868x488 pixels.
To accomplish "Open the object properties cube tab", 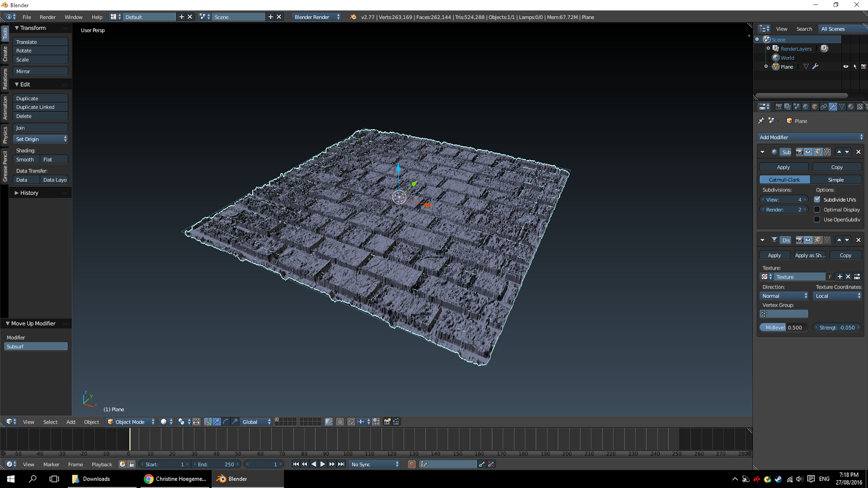I will pyautogui.click(x=815, y=107).
